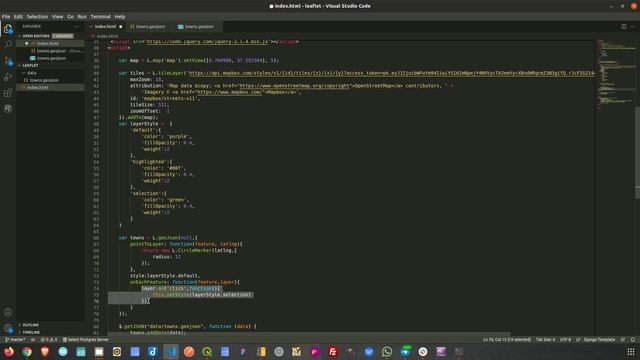
Task: Open the Search view in the activity bar
Action: pos(8,44)
